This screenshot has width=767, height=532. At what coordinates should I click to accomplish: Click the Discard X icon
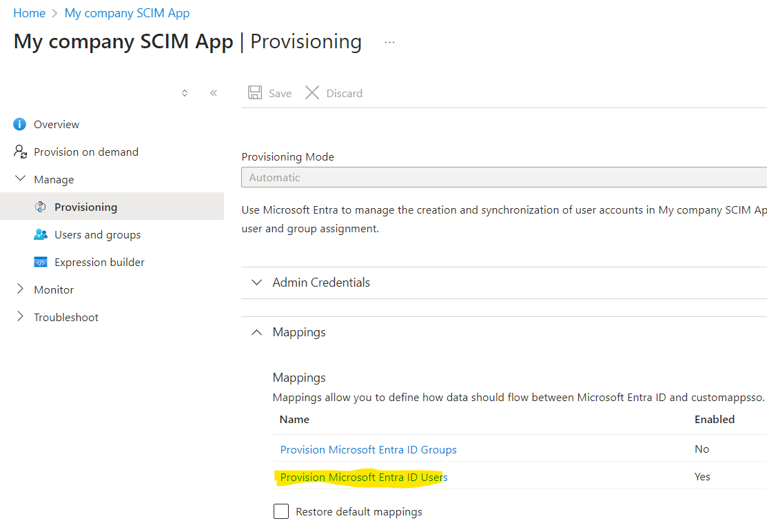pos(312,92)
